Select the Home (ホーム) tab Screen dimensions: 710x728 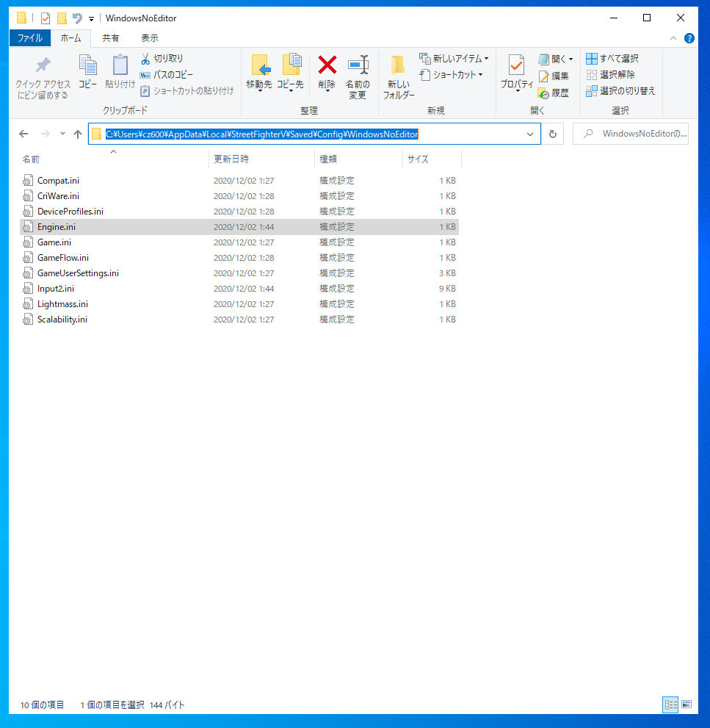pos(70,38)
